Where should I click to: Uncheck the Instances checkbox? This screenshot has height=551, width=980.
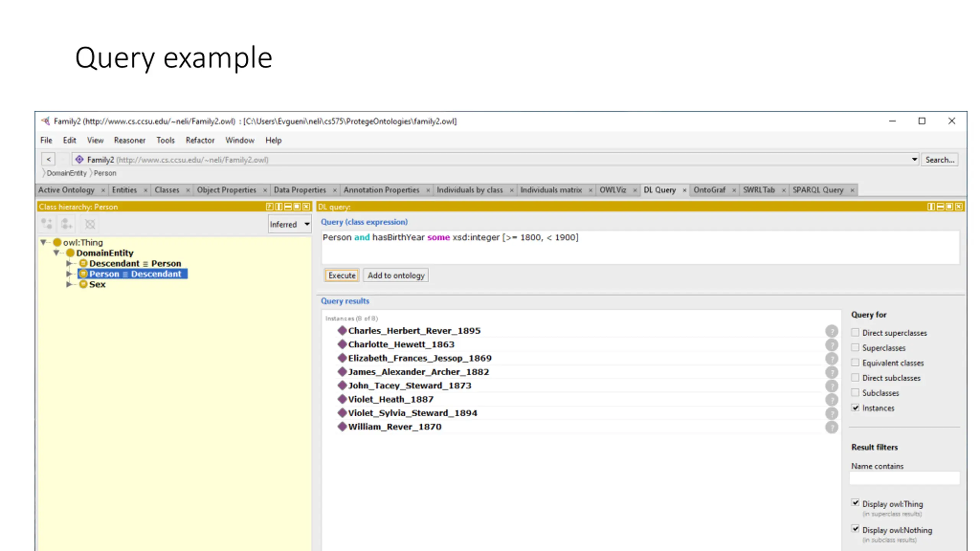coord(855,408)
